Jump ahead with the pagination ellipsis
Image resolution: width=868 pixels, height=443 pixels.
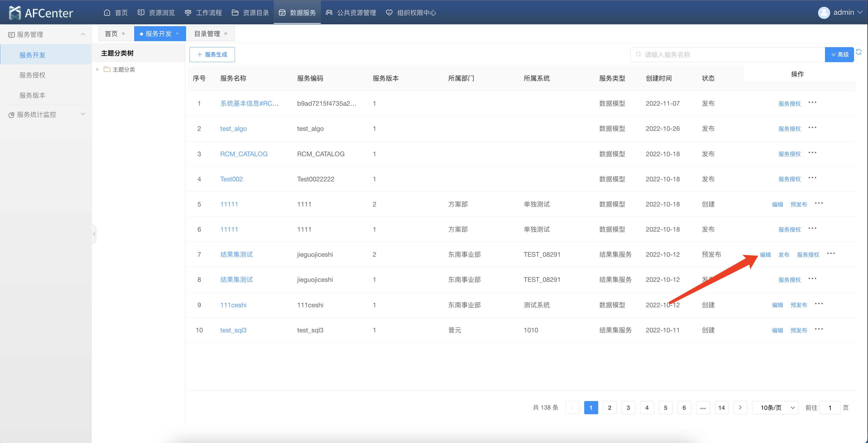pos(703,407)
